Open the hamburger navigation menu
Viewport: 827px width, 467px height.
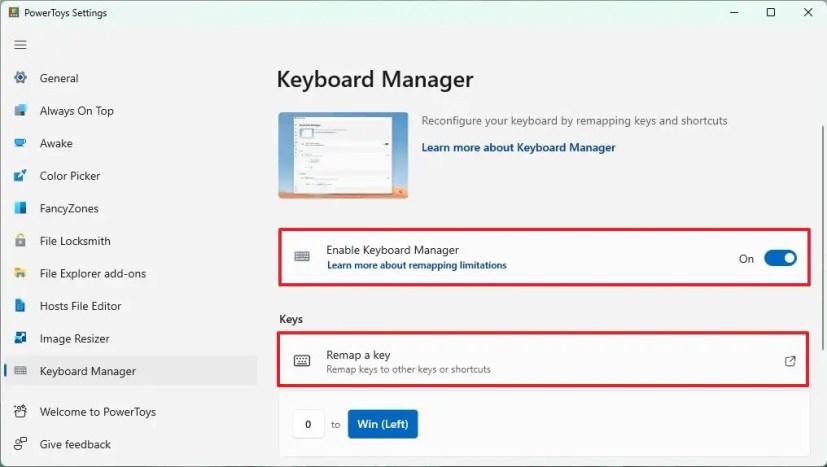coord(20,45)
